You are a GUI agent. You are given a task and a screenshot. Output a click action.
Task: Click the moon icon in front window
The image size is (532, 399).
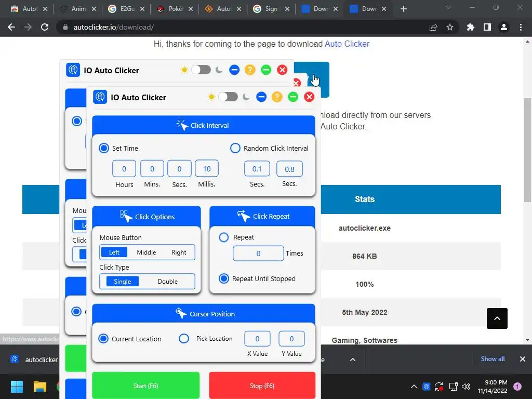point(246,97)
